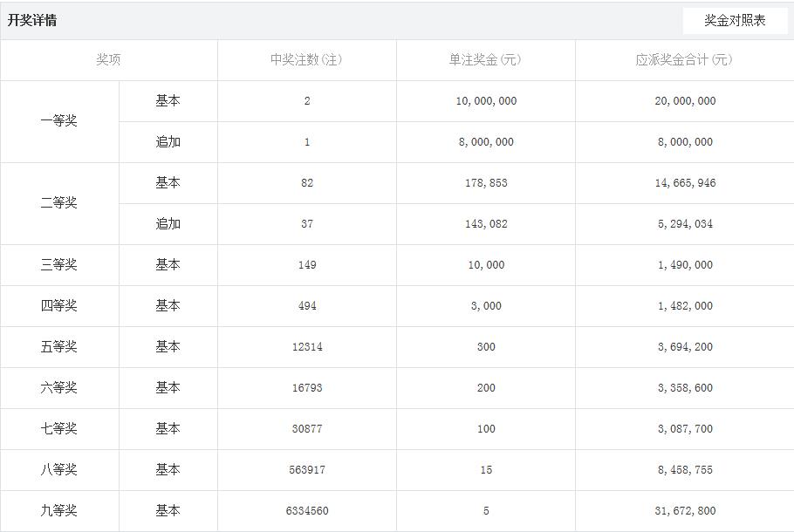Viewport: 794px width, 532px height.
Task: Click the 3,000 single prize value
Action: pyautogui.click(x=486, y=306)
